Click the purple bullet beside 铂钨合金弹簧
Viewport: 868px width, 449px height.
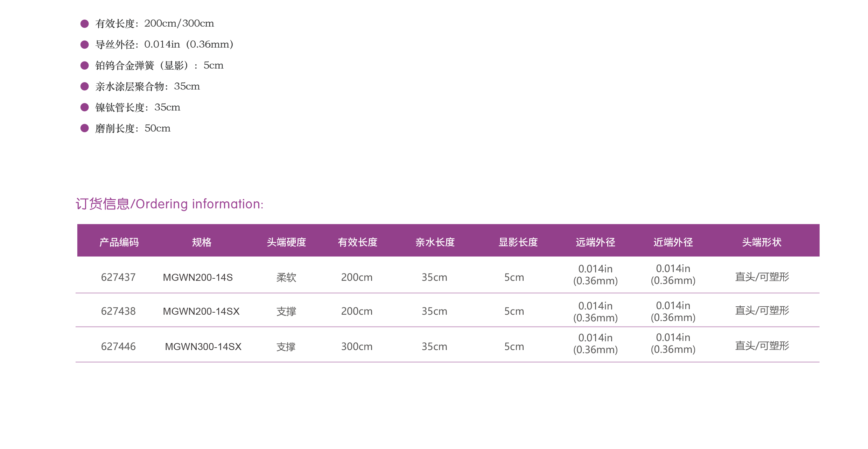point(84,65)
